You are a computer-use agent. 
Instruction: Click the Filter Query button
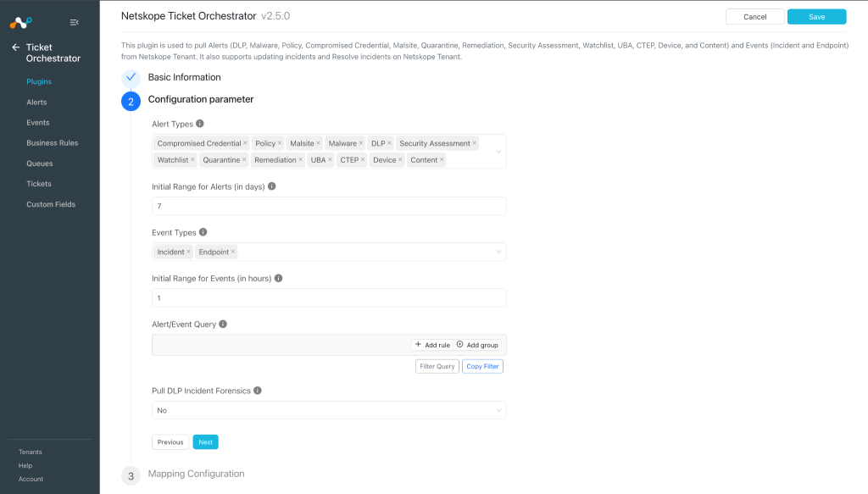click(x=437, y=366)
